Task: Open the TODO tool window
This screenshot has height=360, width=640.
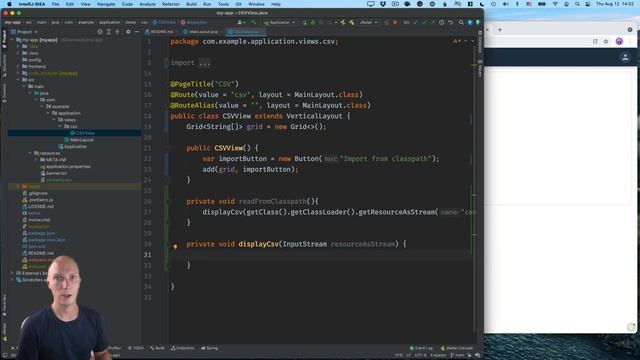Action: (136, 348)
